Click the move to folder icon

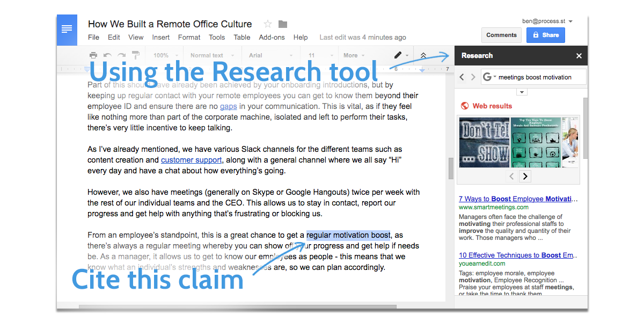tap(283, 24)
